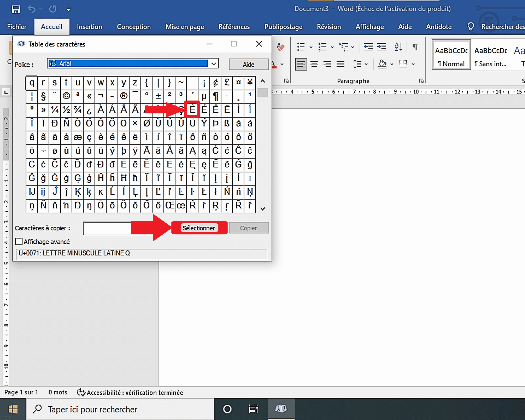Click the lightbulb Rechercher icon
Screen dimensions: 525x420
coord(471,27)
